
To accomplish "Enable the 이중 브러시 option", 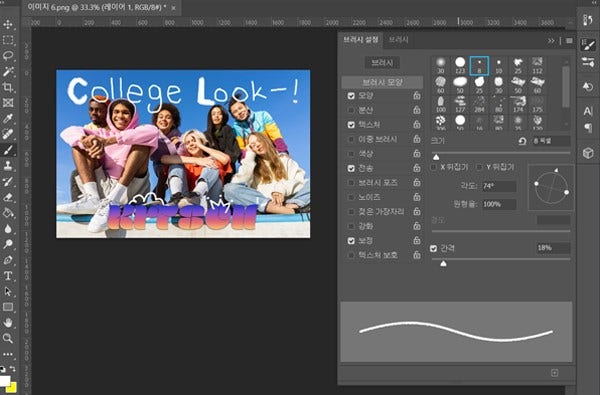I will (351, 139).
